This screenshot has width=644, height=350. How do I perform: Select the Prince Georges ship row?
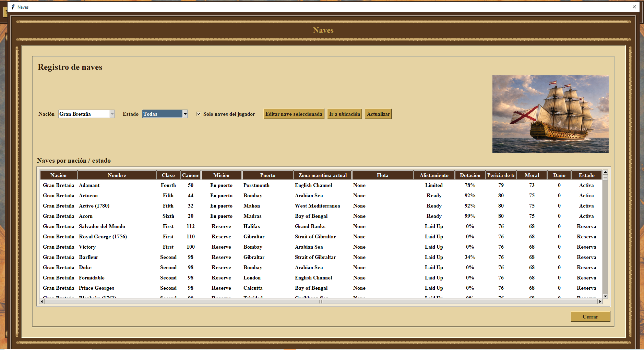click(x=321, y=288)
